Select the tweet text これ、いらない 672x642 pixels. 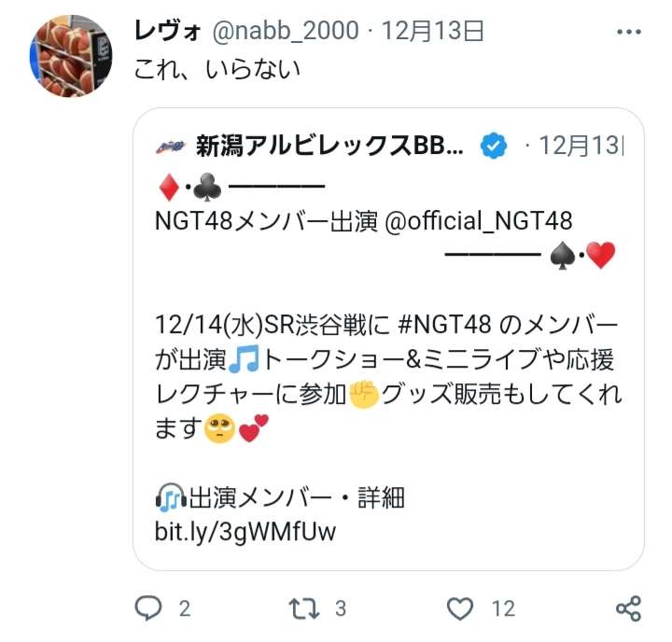217,69
